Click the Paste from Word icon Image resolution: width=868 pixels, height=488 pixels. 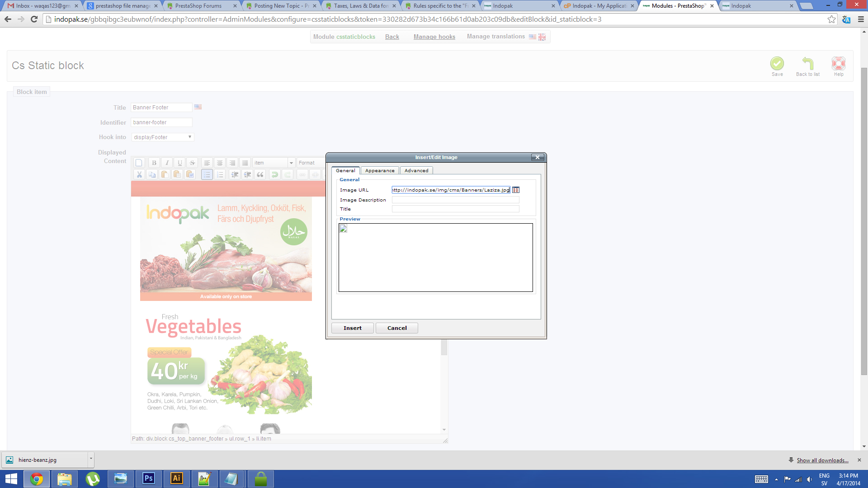click(190, 174)
